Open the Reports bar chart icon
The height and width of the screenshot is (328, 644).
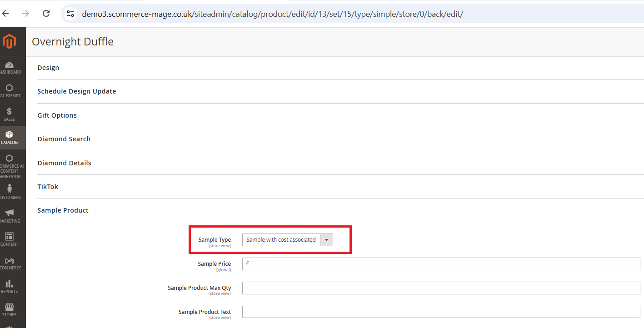coord(9,286)
